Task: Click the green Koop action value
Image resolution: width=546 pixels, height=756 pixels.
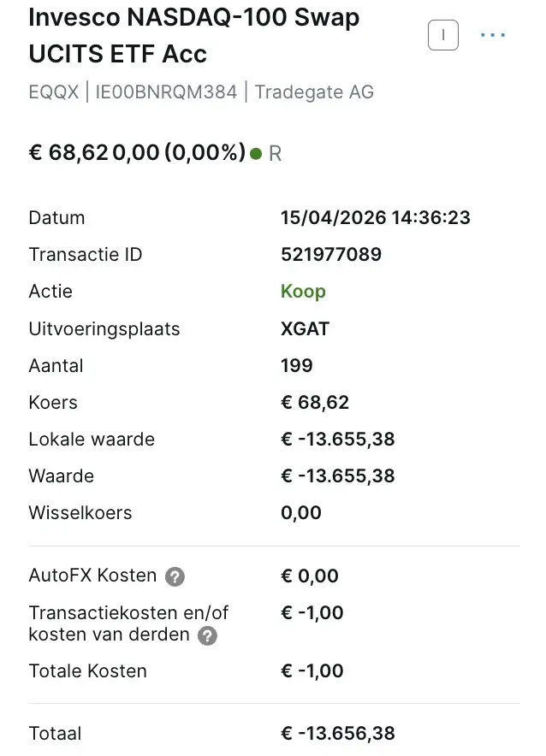Action: tap(304, 292)
